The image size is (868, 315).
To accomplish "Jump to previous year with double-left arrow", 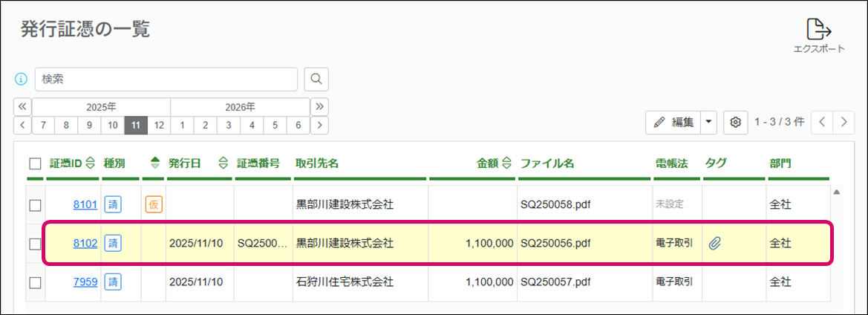I will point(22,106).
